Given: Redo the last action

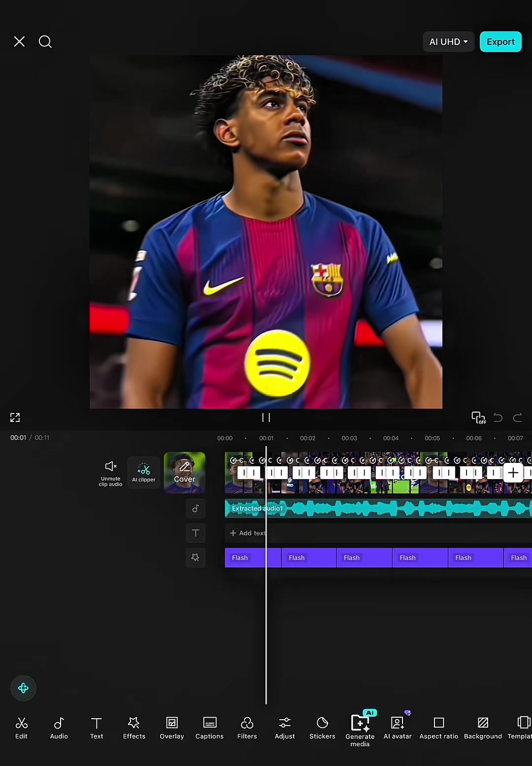Looking at the screenshot, I should [517, 418].
